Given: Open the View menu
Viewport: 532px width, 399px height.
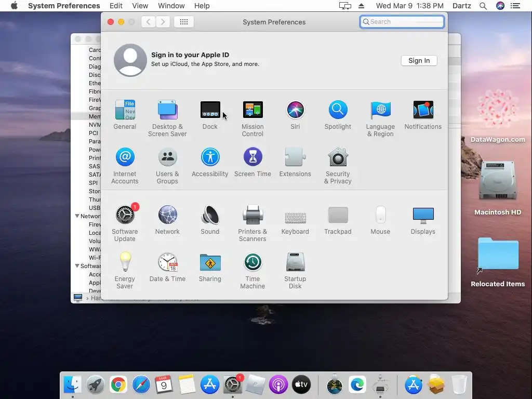Looking at the screenshot, I should pyautogui.click(x=140, y=6).
